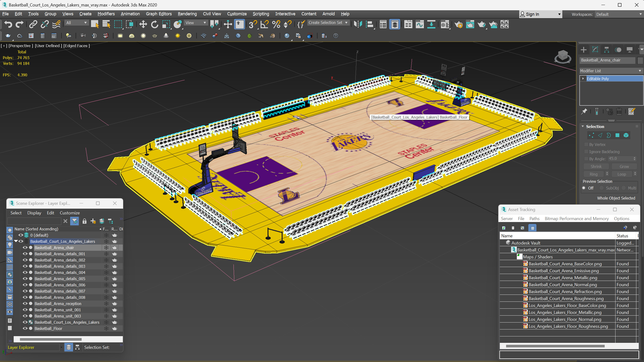Open the Graph Editors menu
644x362 pixels.
159,14
